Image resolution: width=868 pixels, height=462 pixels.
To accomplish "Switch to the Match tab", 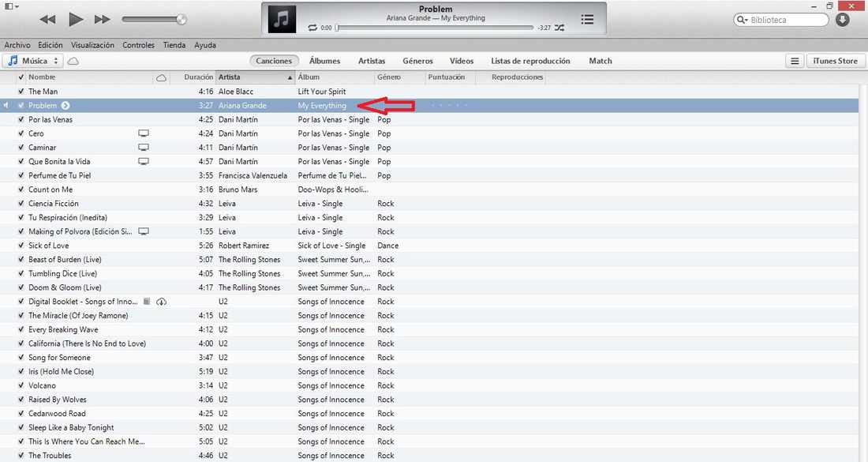I will (600, 61).
